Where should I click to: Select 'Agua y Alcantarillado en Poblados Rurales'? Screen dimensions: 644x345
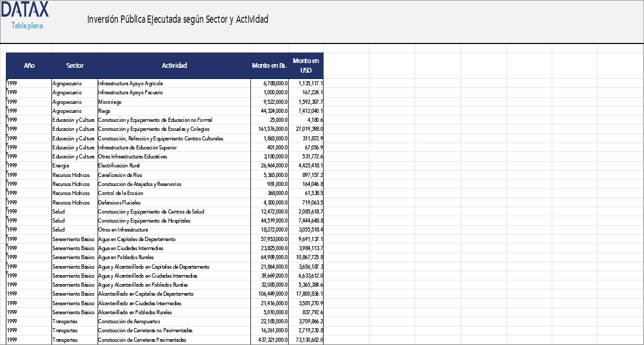pos(174,285)
